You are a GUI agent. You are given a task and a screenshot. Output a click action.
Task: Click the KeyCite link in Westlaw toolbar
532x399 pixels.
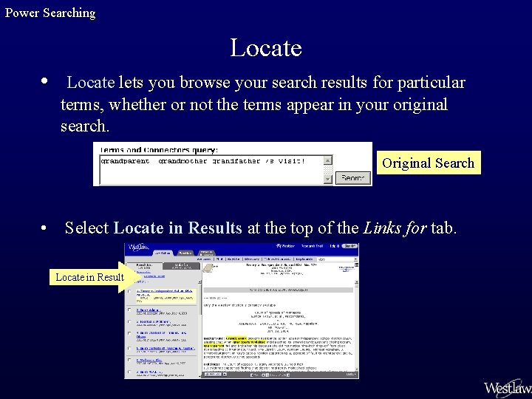pyautogui.click(x=234, y=259)
